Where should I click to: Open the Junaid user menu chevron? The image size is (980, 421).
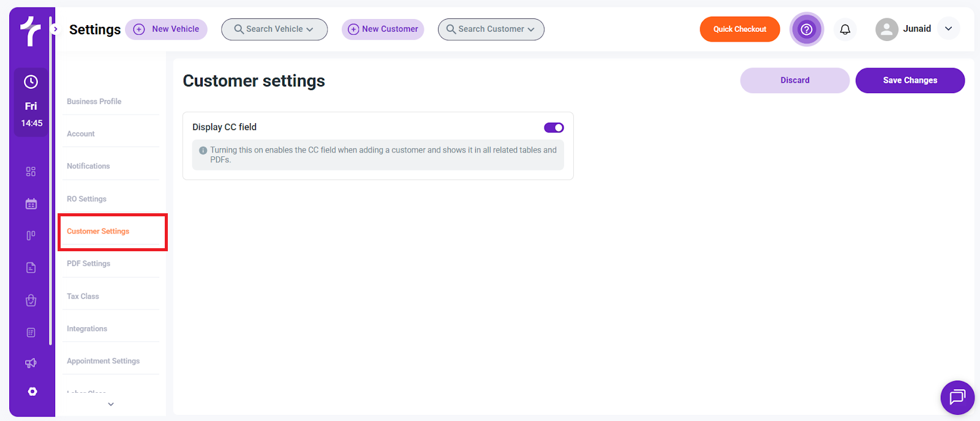tap(948, 29)
